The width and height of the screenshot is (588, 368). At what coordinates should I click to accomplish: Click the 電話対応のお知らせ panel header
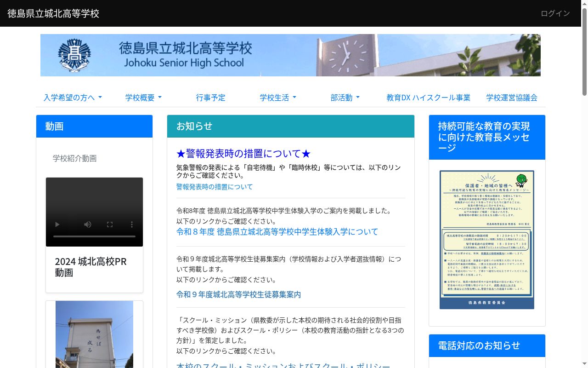487,345
